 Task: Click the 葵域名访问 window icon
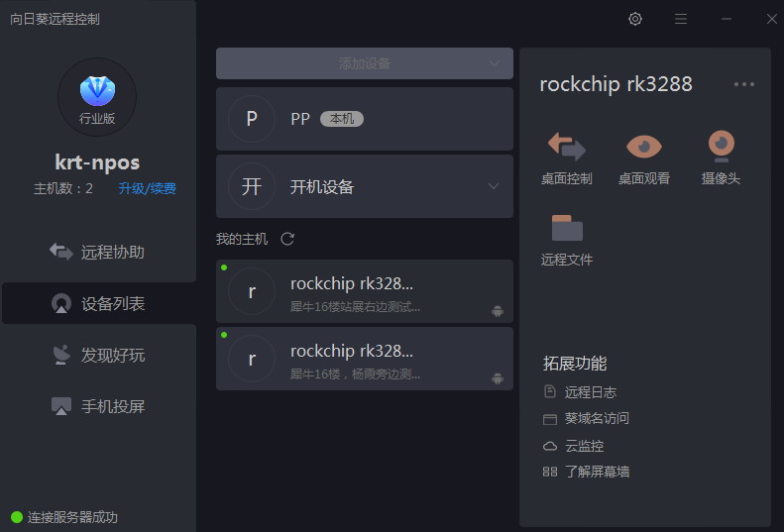[549, 419]
